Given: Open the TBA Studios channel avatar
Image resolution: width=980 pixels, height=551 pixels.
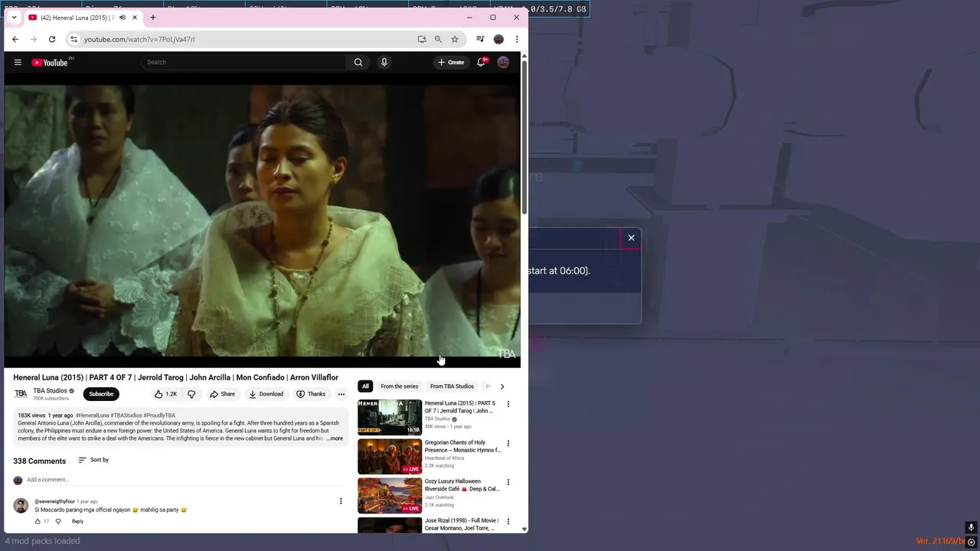Looking at the screenshot, I should click(21, 394).
